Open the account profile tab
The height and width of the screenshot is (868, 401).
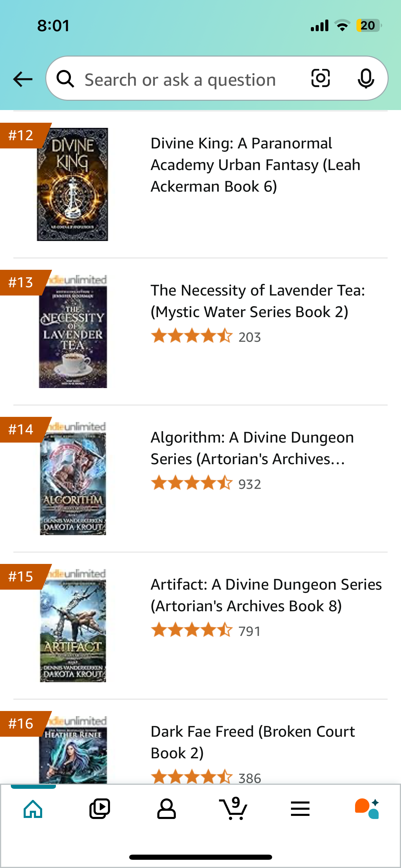click(x=166, y=809)
